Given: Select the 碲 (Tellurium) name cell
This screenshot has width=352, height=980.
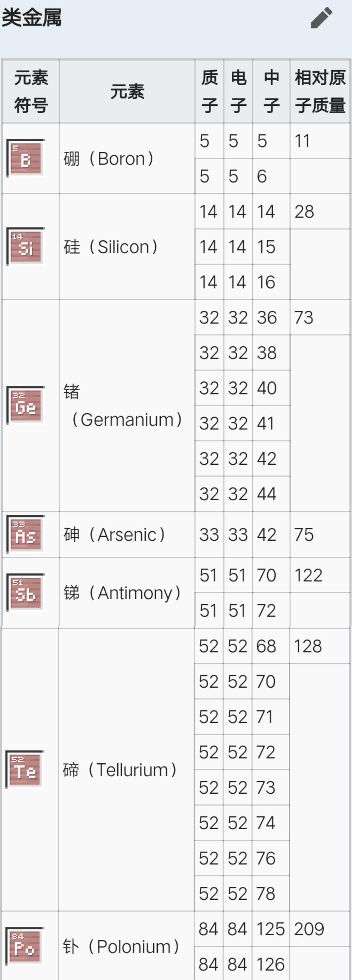Looking at the screenshot, I should [x=126, y=770].
